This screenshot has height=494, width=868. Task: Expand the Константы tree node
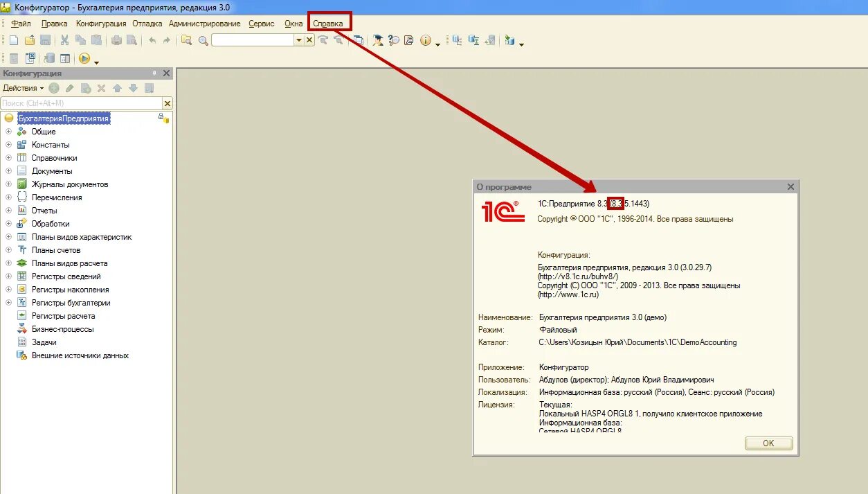[x=8, y=145]
